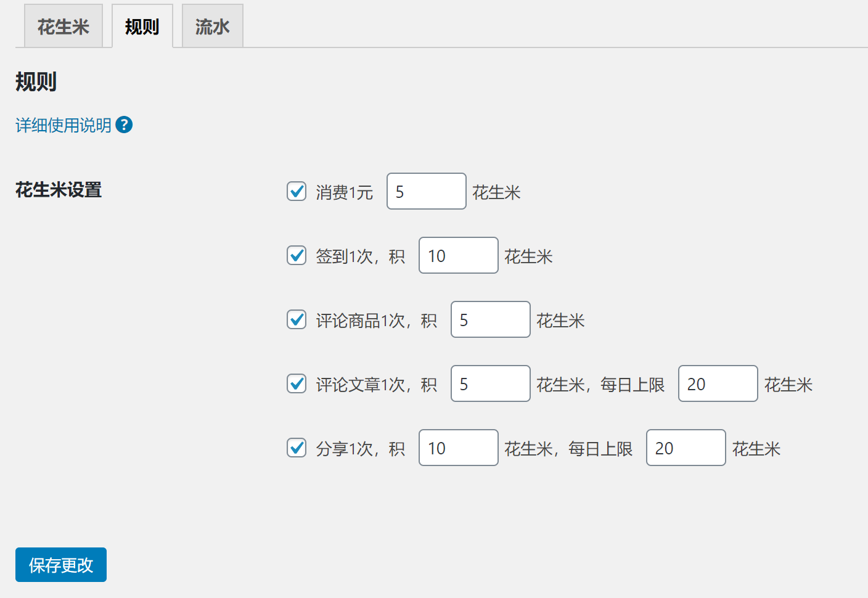
Task: Select the 评论文章1次 points input field
Action: click(490, 384)
